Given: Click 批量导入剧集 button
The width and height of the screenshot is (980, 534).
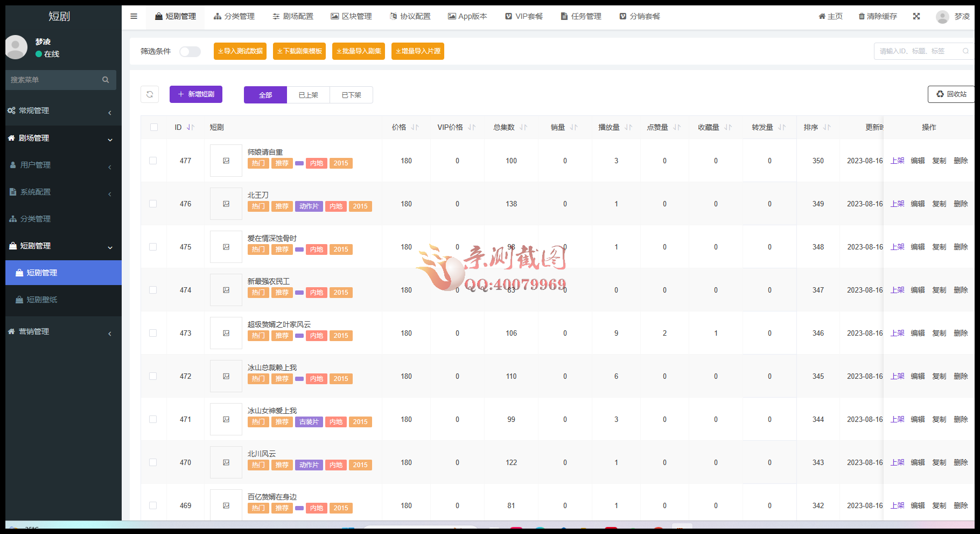Looking at the screenshot, I should coord(359,51).
